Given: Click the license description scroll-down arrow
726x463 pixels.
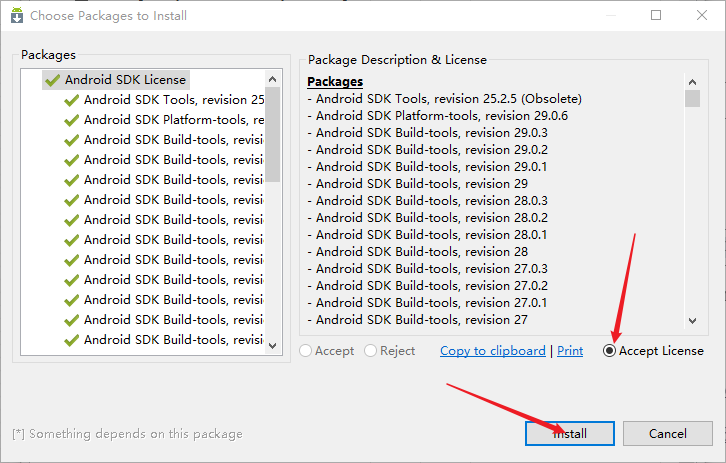Looking at the screenshot, I should click(x=692, y=320).
